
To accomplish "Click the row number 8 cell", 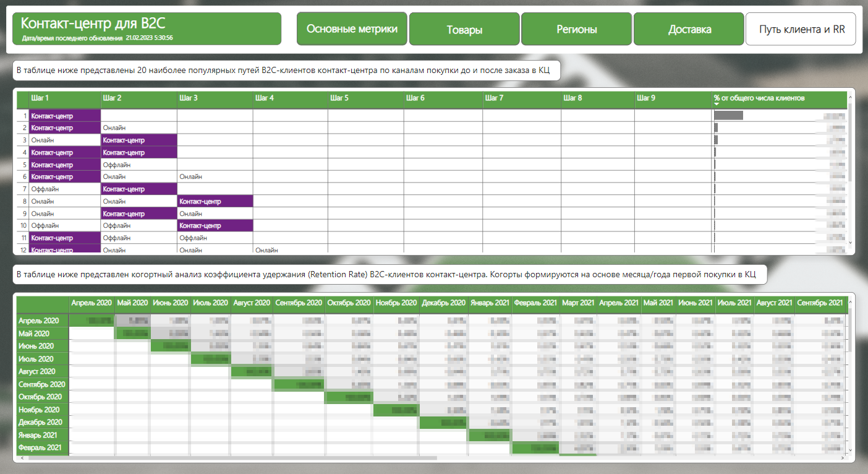I will click(23, 201).
